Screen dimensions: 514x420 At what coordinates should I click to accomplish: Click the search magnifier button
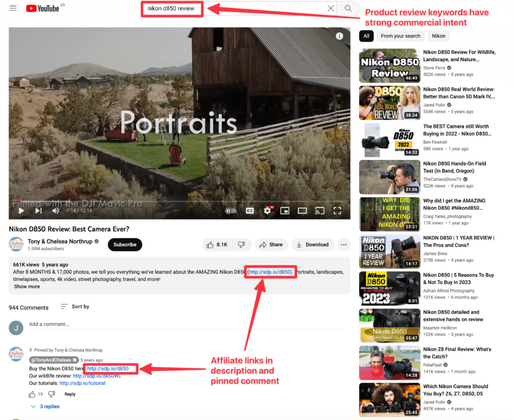pyautogui.click(x=348, y=9)
